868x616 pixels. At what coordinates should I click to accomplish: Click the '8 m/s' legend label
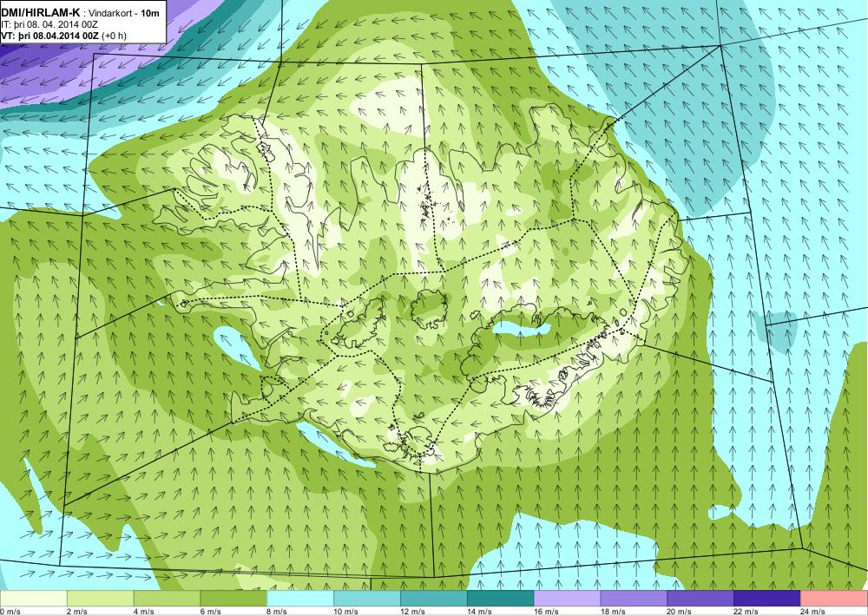277,612
